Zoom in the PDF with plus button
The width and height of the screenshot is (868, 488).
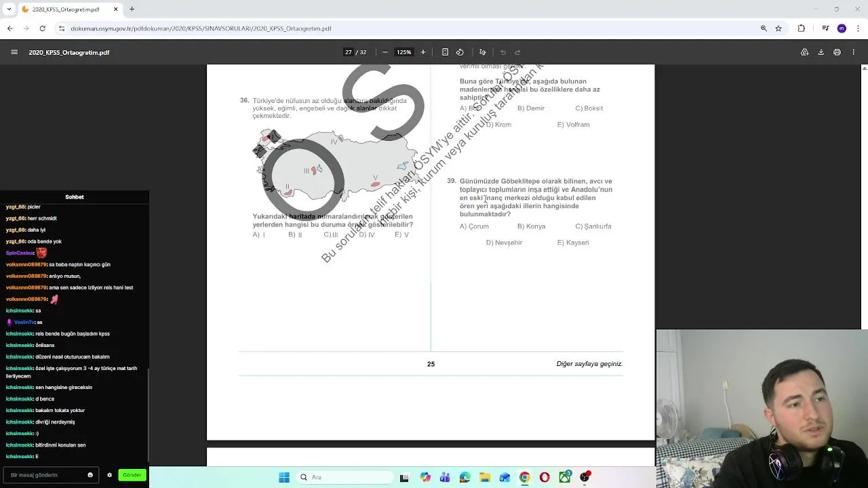(x=423, y=52)
